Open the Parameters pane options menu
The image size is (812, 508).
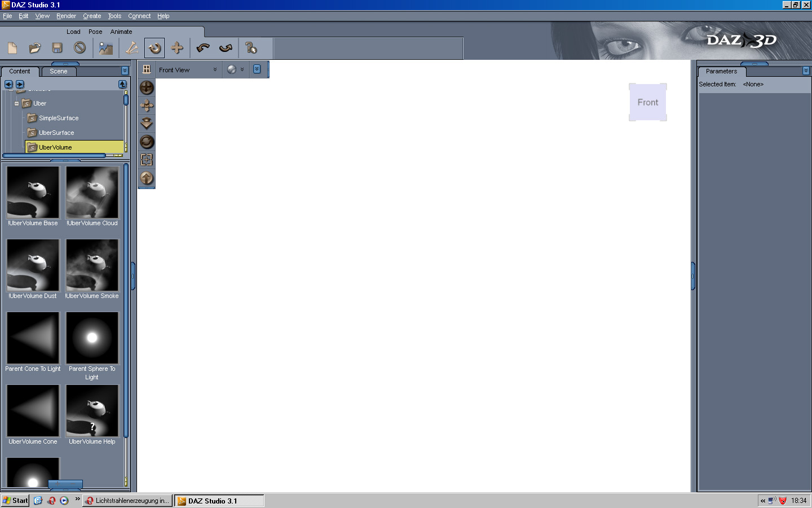(806, 71)
